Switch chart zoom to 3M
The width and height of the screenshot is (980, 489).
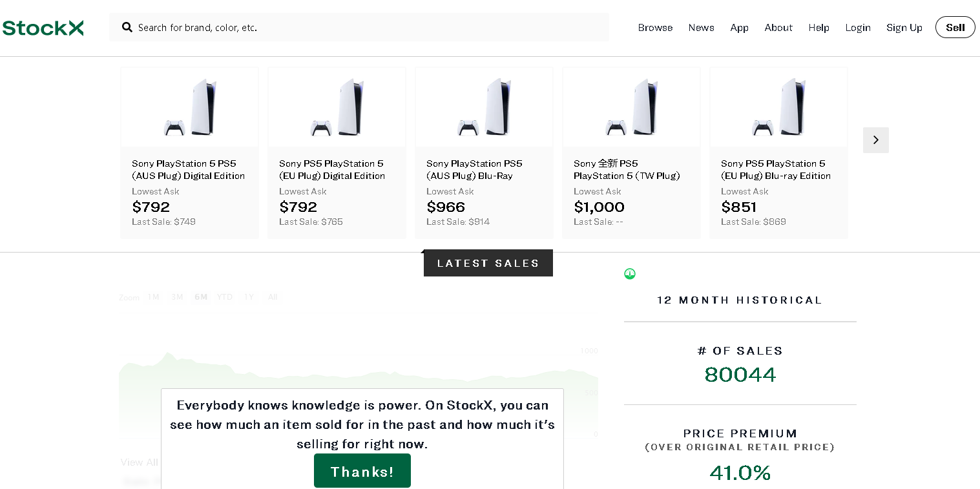[177, 297]
